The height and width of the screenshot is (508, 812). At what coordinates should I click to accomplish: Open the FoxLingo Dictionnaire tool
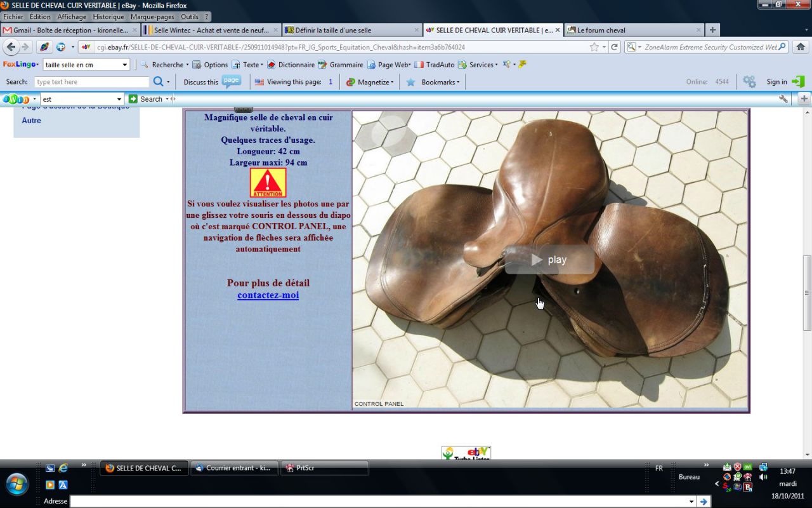291,65
